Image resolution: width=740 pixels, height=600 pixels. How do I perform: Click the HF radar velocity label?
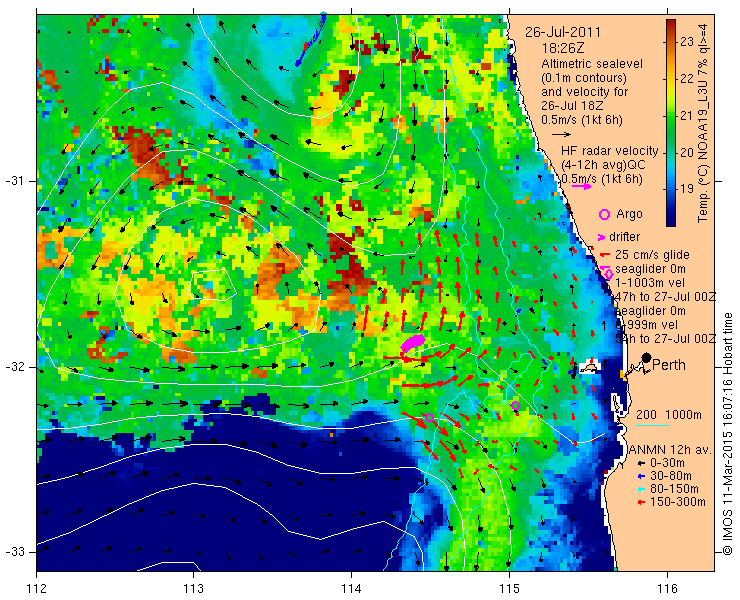pos(610,151)
